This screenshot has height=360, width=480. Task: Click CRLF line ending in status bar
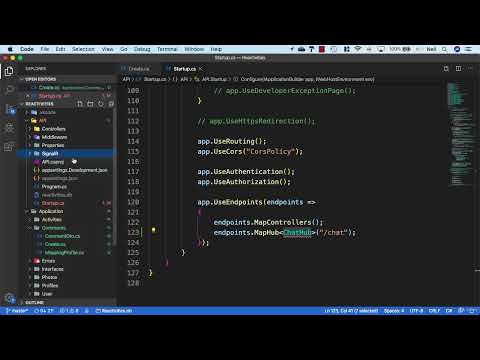[434, 311]
